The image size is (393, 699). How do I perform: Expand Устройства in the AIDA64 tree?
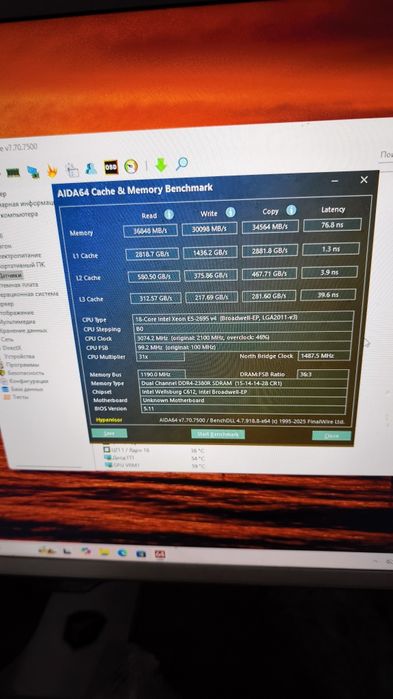(19, 357)
